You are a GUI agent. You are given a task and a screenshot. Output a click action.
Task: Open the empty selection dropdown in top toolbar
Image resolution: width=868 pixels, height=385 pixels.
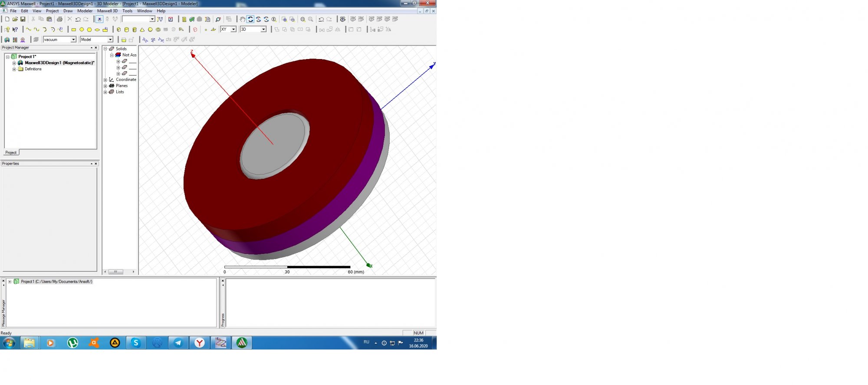tap(138, 19)
